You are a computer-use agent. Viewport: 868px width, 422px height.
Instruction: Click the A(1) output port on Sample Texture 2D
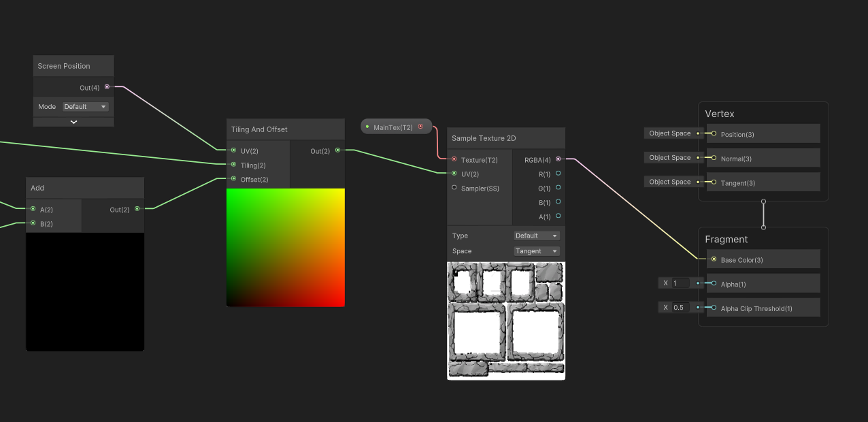(x=558, y=216)
